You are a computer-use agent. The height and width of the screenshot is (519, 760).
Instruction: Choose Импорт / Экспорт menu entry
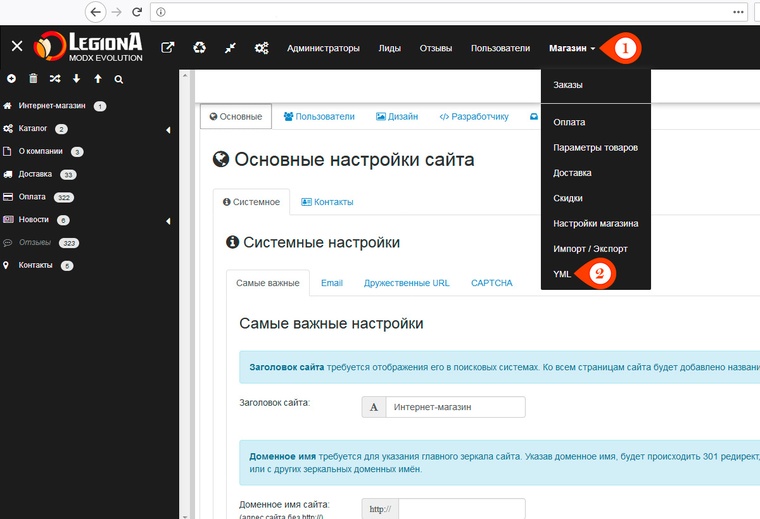click(x=590, y=248)
